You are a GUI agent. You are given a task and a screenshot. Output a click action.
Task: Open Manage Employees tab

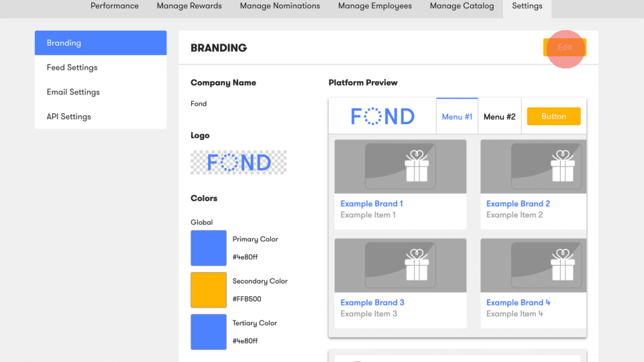[375, 6]
